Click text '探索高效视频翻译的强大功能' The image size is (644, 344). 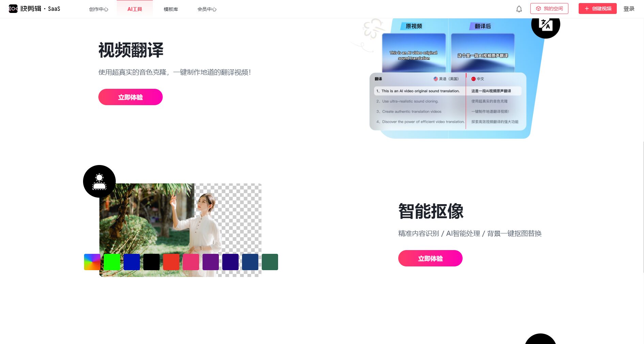pyautogui.click(x=495, y=122)
